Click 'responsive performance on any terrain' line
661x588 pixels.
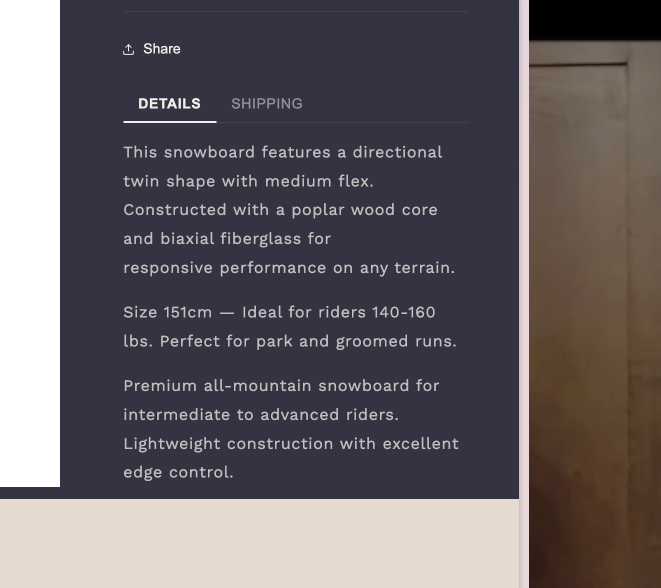[288, 268]
